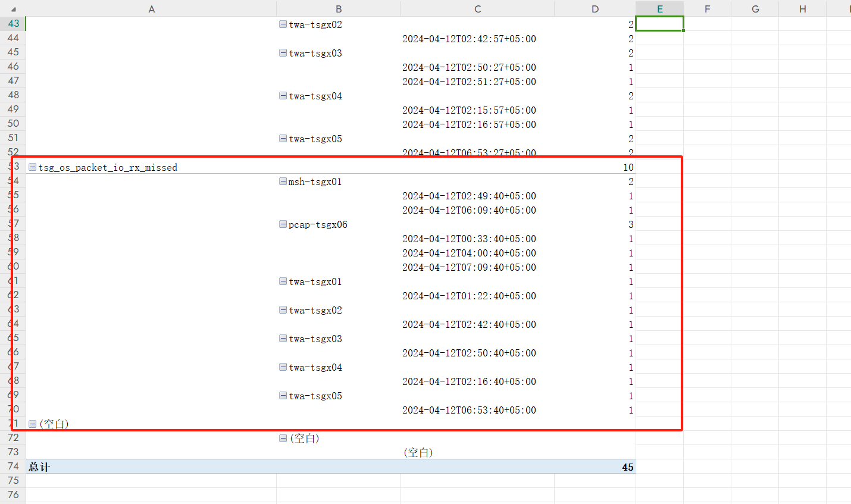The image size is (851, 504).
Task: Collapse twa-tsgx04 group in row 48
Action: [283, 96]
